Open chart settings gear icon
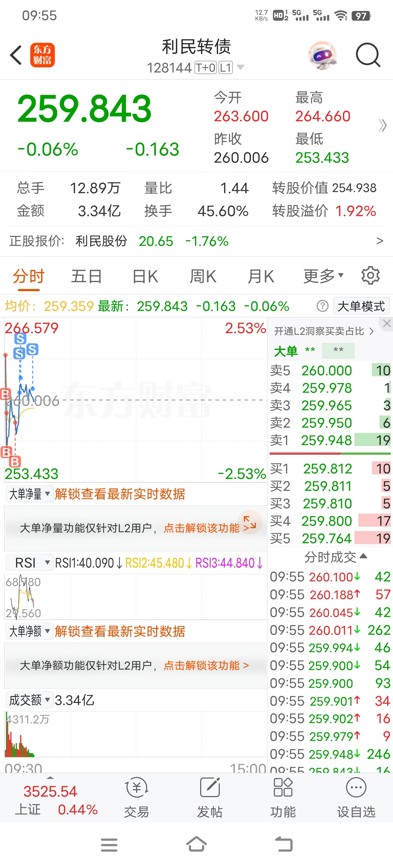 click(370, 276)
